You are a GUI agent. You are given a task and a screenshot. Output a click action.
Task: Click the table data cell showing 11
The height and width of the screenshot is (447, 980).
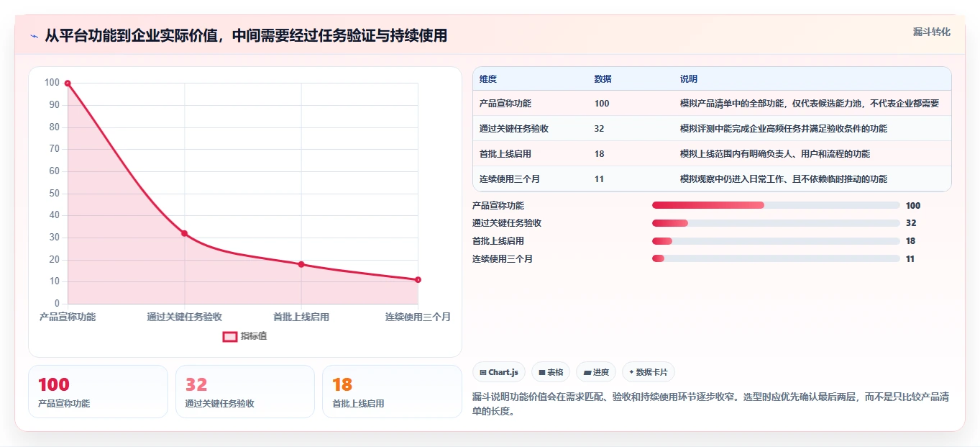point(600,179)
